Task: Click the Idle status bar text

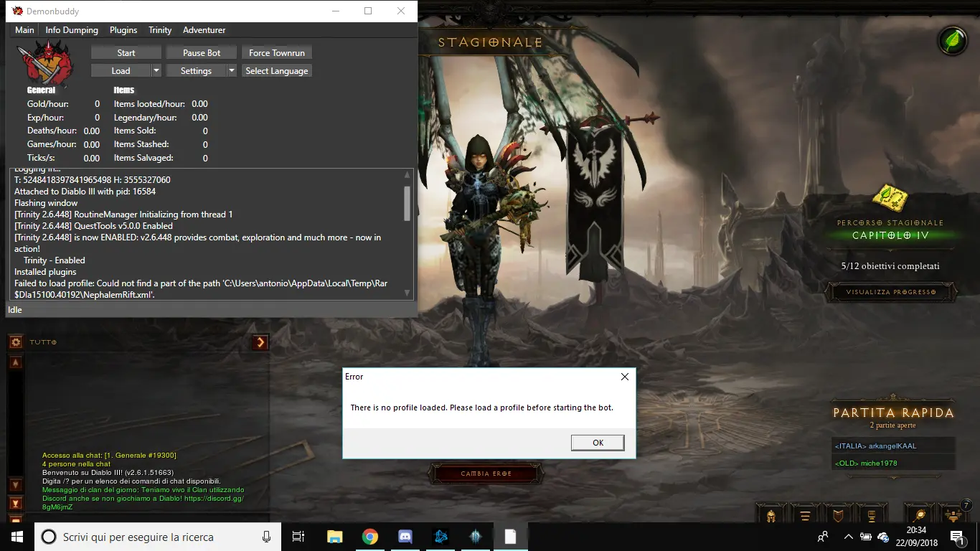Action: click(15, 310)
